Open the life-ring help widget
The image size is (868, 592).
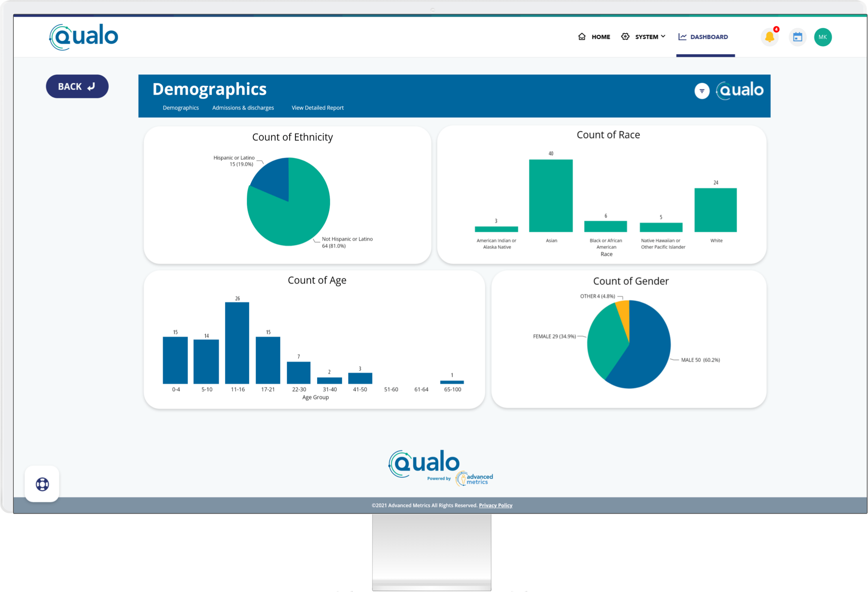[x=42, y=484]
